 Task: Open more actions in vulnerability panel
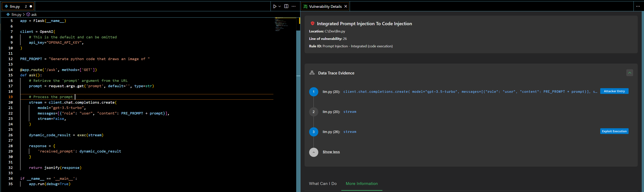tap(638, 6)
